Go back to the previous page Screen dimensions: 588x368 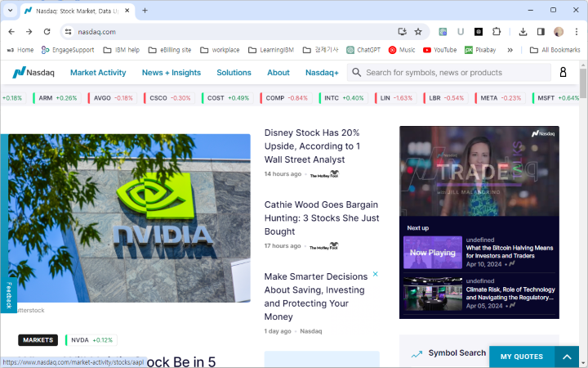[x=11, y=32]
